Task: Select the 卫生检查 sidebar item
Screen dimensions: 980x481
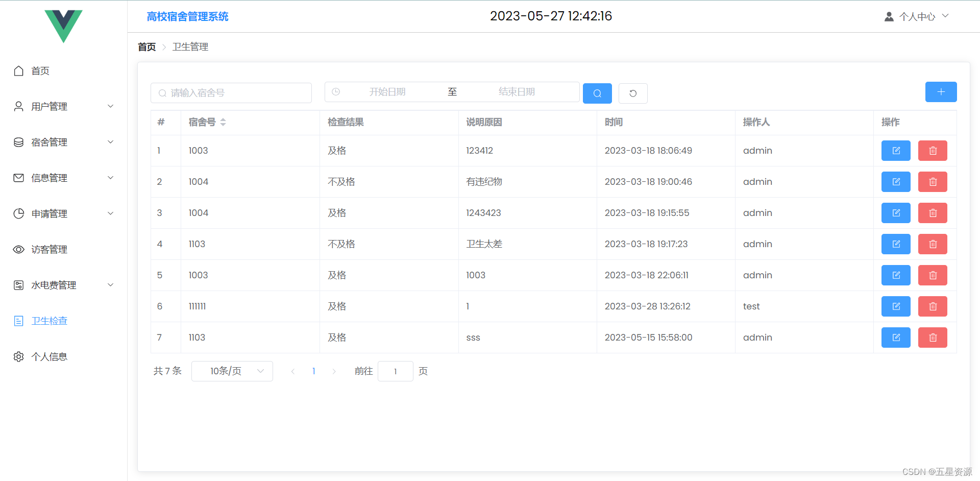Action: coord(63,321)
